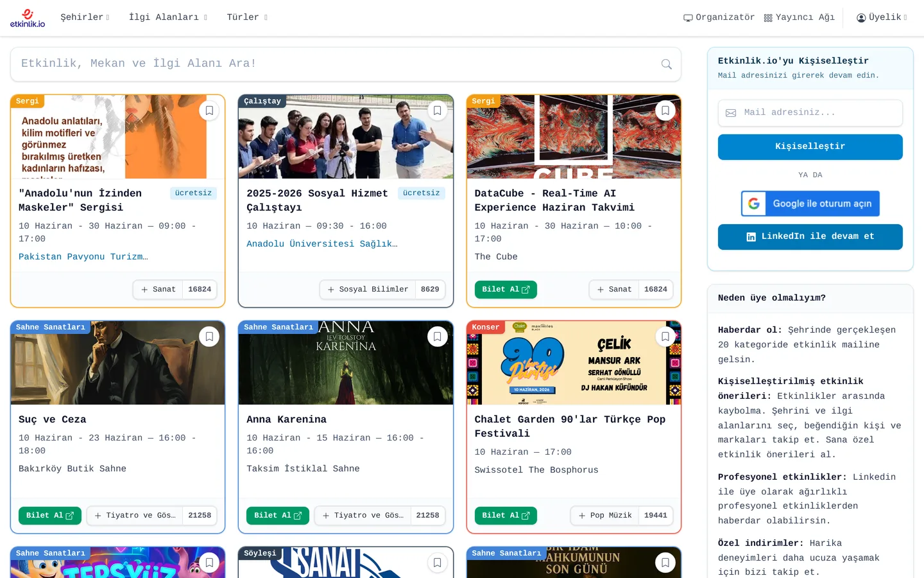The height and width of the screenshot is (578, 924).
Task: Expand the İlgi Alanları dropdown menu
Action: coord(167,17)
